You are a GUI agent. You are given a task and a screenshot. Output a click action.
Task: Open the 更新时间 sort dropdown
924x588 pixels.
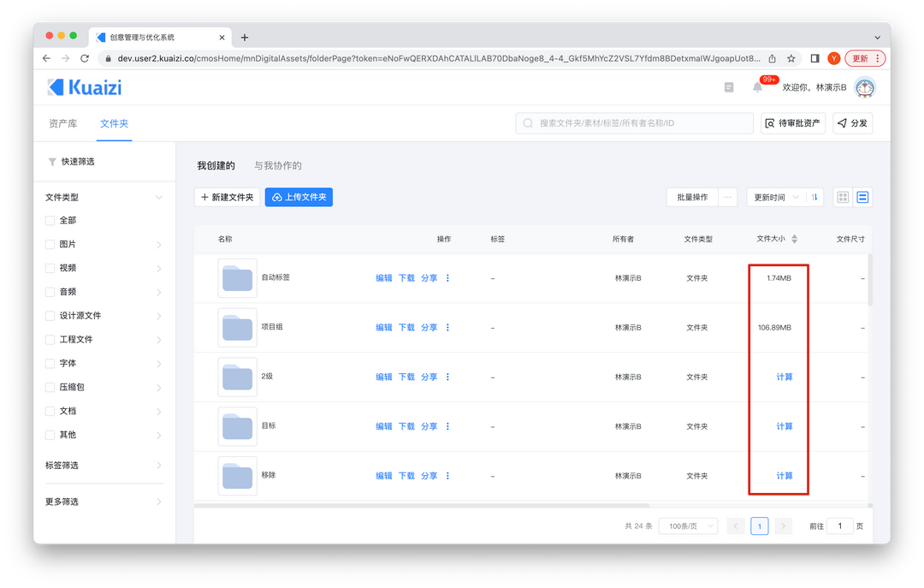775,197
